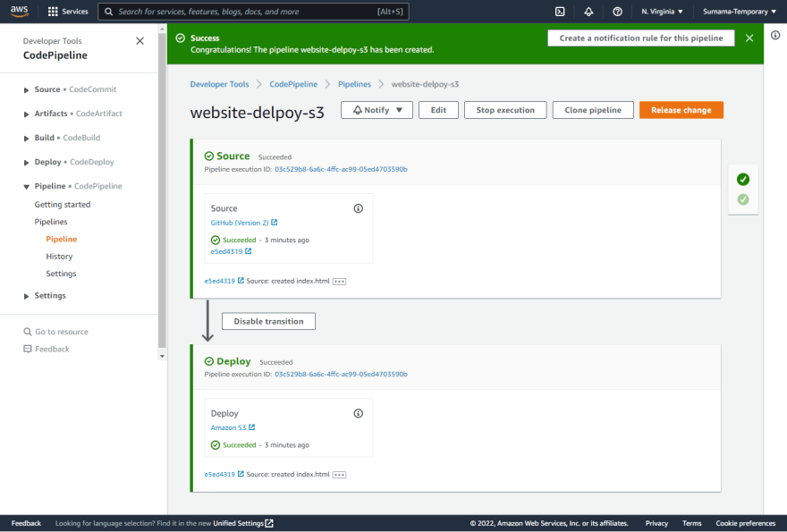Click ellipsis button in Source stage commit message
The image size is (787, 532).
(x=339, y=282)
